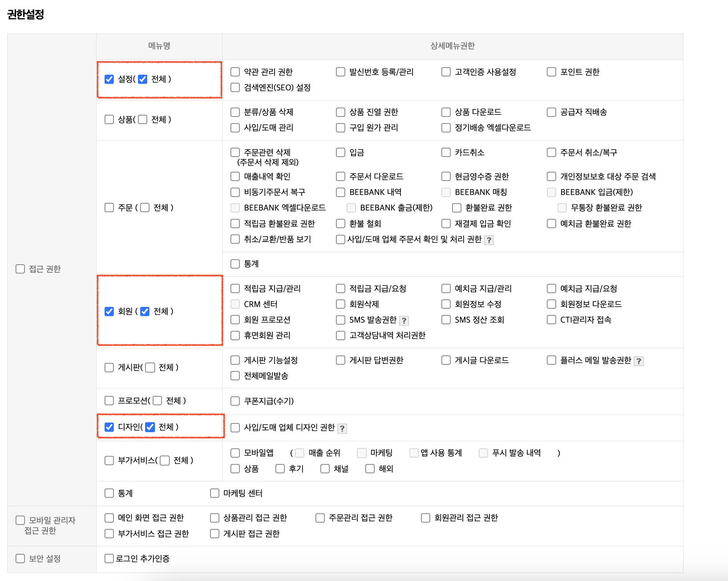Check the 약관 관리 권한 option
Viewport: 728px width, 581px height.
click(235, 72)
